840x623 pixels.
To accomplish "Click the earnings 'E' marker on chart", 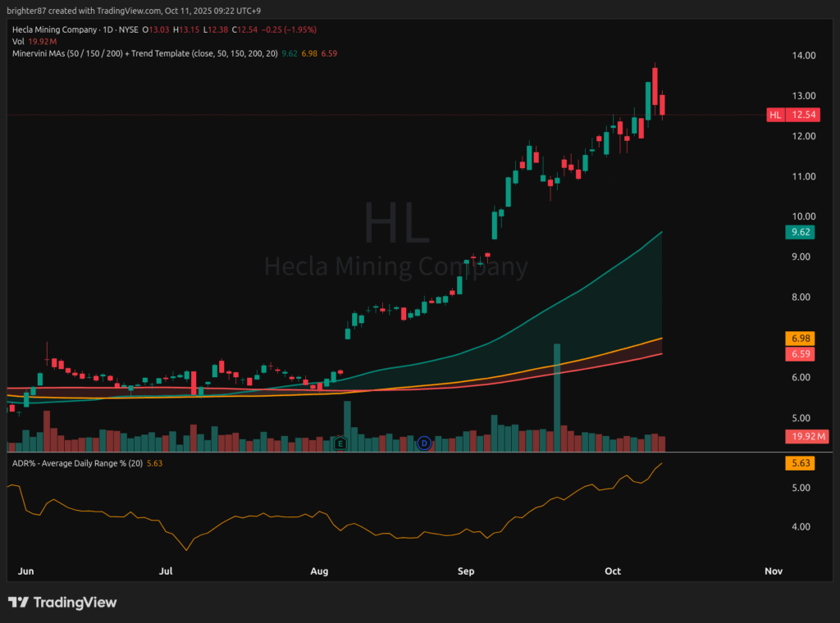I will coord(340,443).
